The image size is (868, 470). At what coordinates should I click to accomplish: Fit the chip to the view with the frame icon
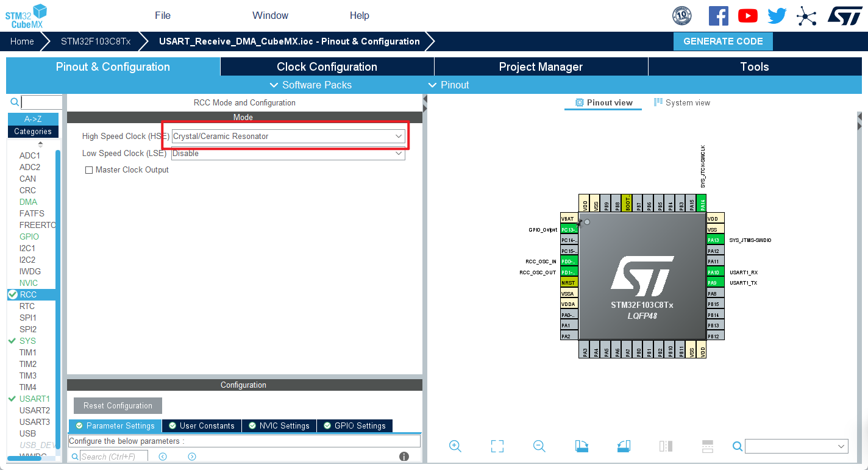click(x=497, y=446)
